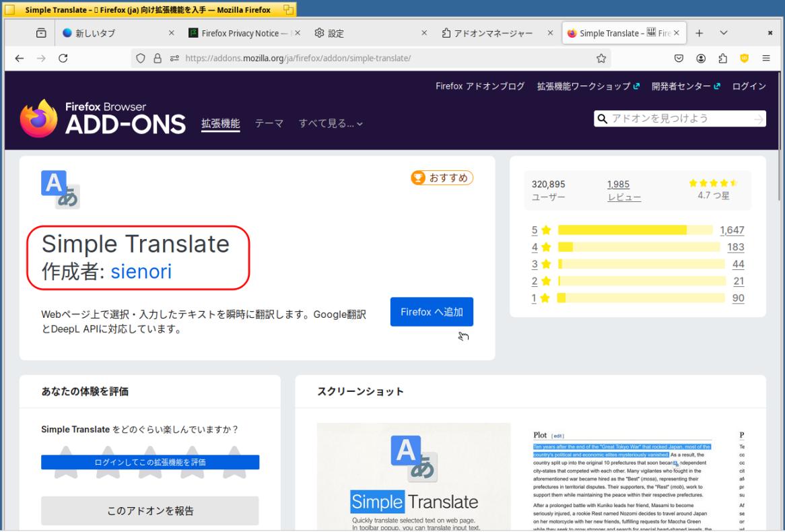The height and width of the screenshot is (532, 785).
Task: Open Firefox アドオンブログ link
Action: tap(479, 86)
